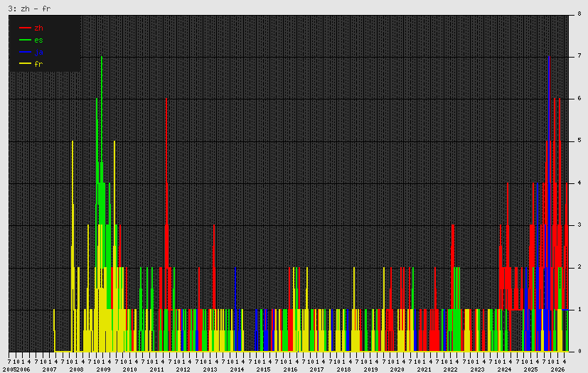Click the y-axis value 0
This screenshot has height=373, width=588.
click(x=579, y=351)
